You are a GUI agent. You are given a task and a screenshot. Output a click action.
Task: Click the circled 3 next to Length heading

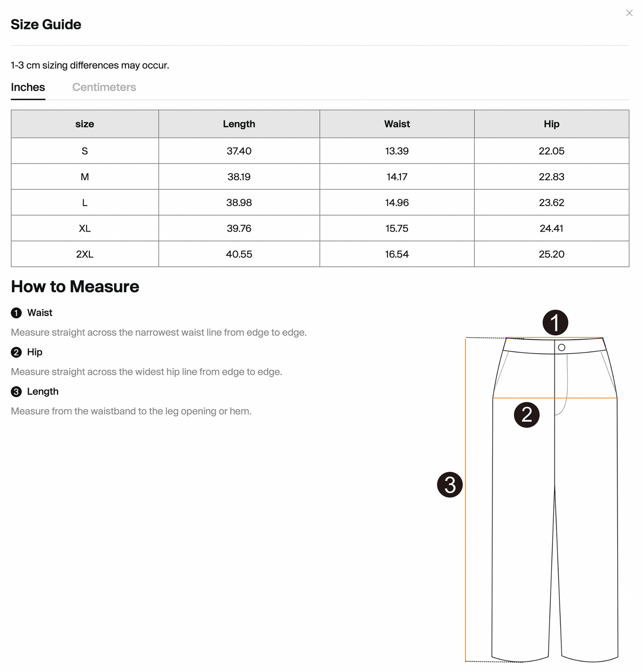16,391
